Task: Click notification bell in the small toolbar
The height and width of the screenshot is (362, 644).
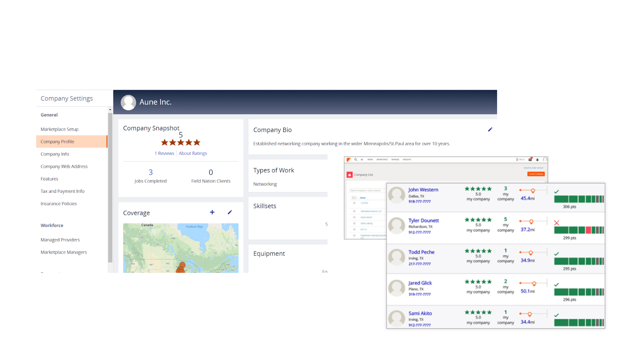Action: 537,160
